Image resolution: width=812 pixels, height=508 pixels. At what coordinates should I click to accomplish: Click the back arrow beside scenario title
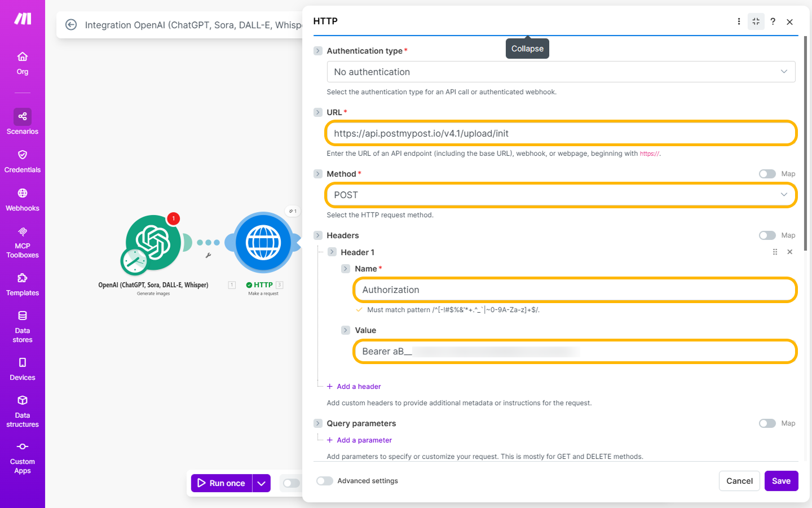(71, 25)
